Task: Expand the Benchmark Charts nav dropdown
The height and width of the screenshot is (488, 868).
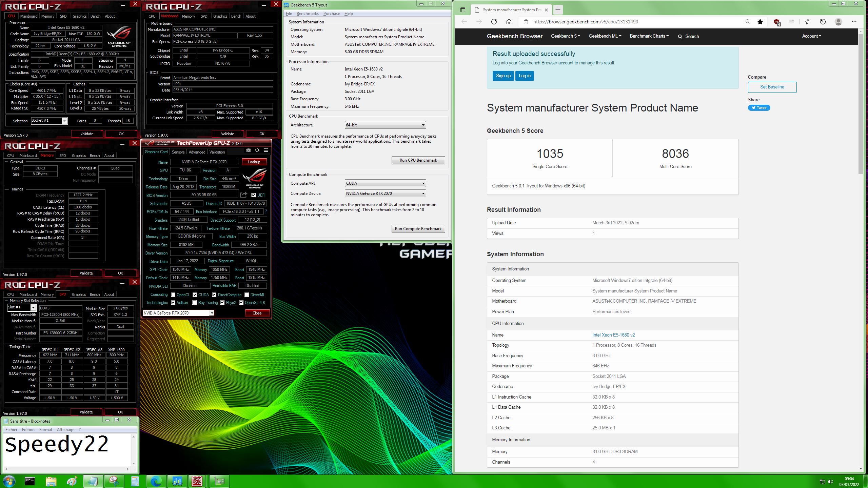Action: click(x=649, y=36)
